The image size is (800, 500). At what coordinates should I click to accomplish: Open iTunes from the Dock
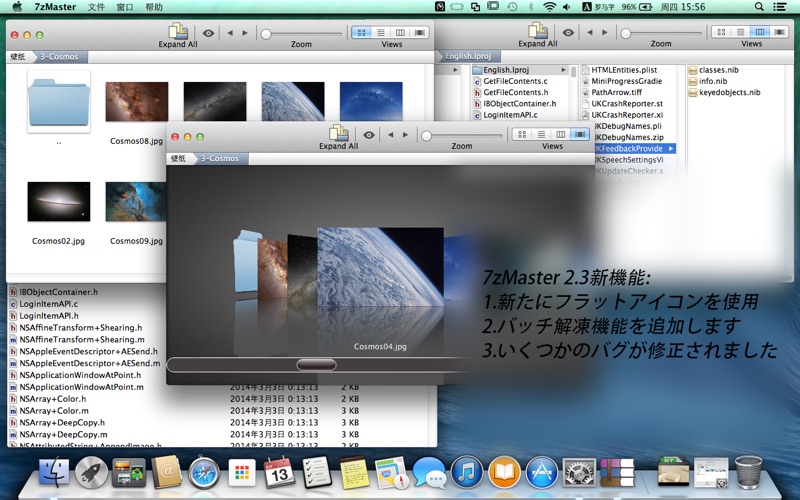point(467,472)
